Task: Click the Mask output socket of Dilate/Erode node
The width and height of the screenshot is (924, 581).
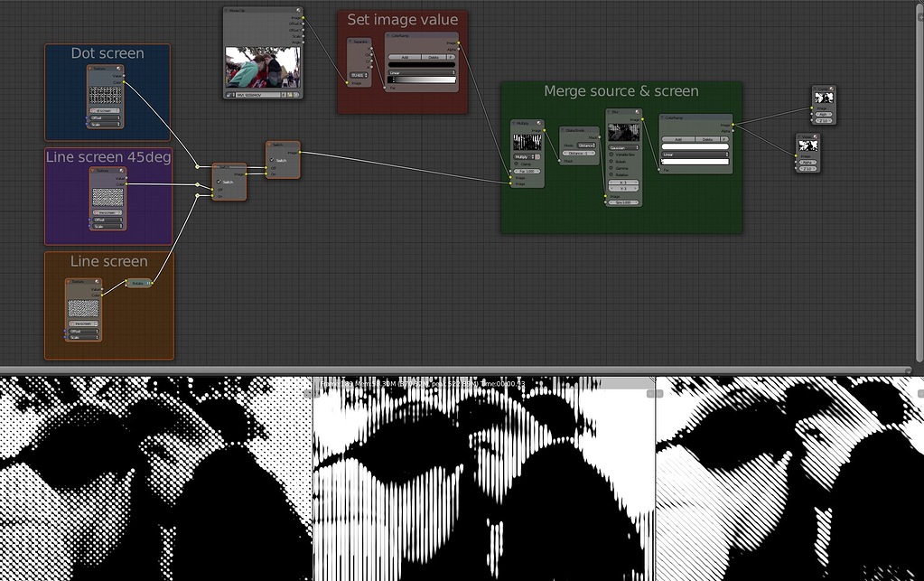Action: [x=600, y=137]
